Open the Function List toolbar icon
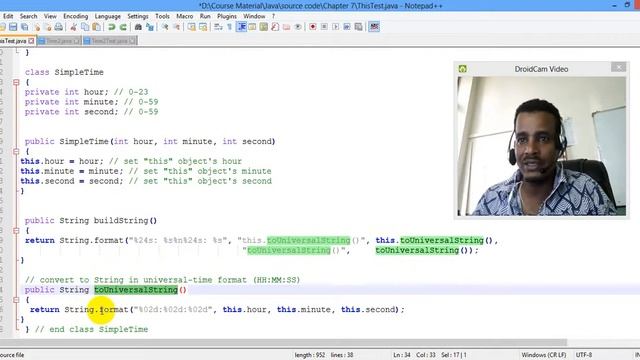Image resolution: width=640 pixels, height=360 pixels. (x=275, y=27)
